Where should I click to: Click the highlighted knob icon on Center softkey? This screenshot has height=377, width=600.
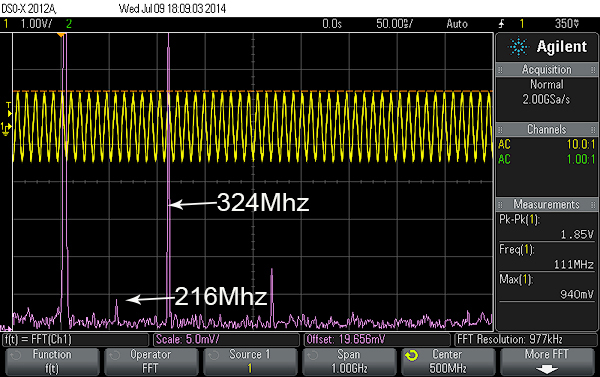coord(411,356)
